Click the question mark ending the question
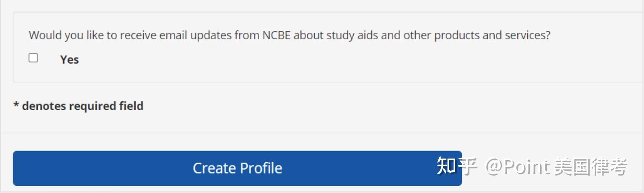Screen dimensions: 644x193 [x=548, y=35]
